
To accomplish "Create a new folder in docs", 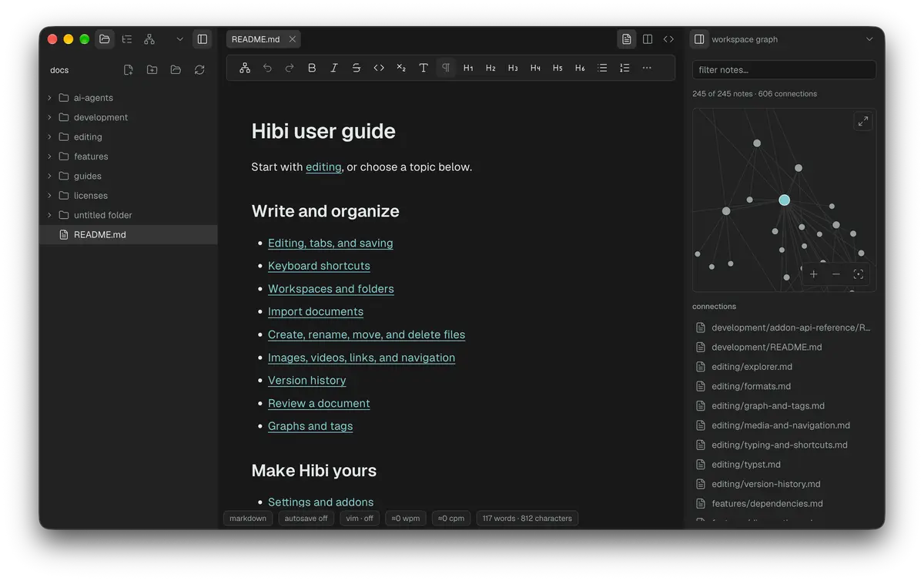I will pyautogui.click(x=152, y=70).
